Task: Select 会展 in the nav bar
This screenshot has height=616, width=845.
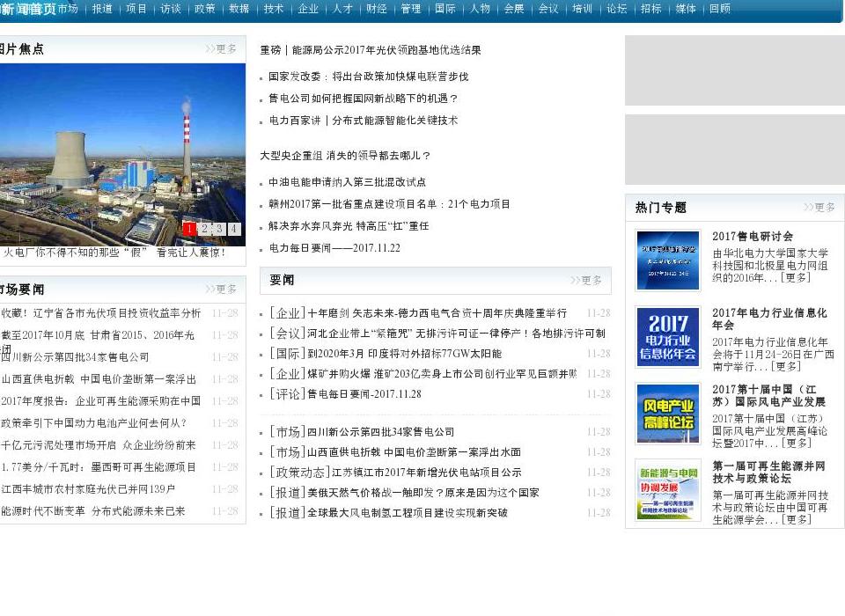Action: (x=514, y=9)
